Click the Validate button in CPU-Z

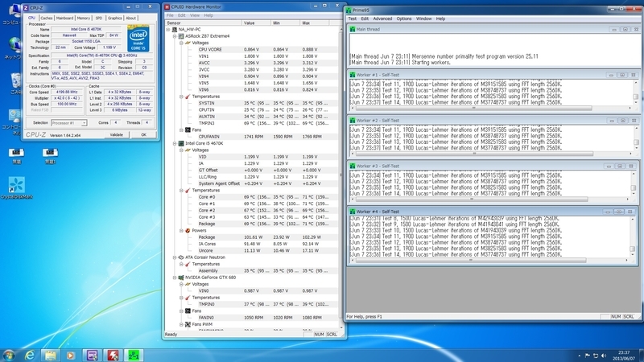click(116, 134)
